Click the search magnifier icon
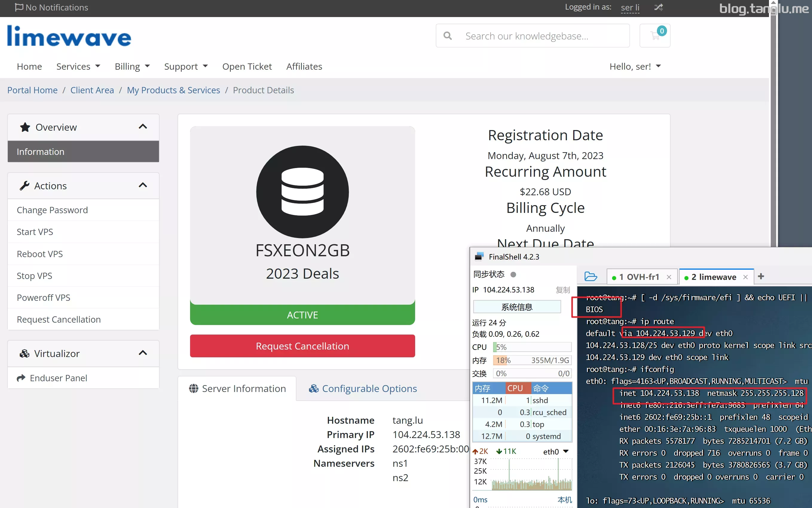This screenshot has width=812, height=508. 447,36
